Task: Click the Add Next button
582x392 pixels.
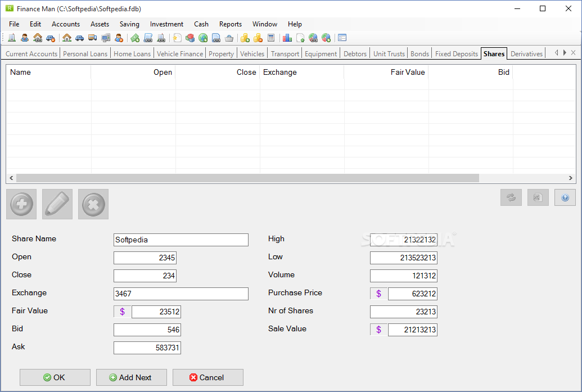Action: pos(132,377)
